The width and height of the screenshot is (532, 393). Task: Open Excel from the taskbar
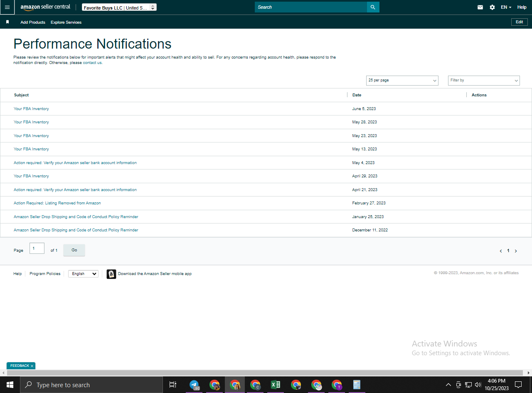coord(275,385)
